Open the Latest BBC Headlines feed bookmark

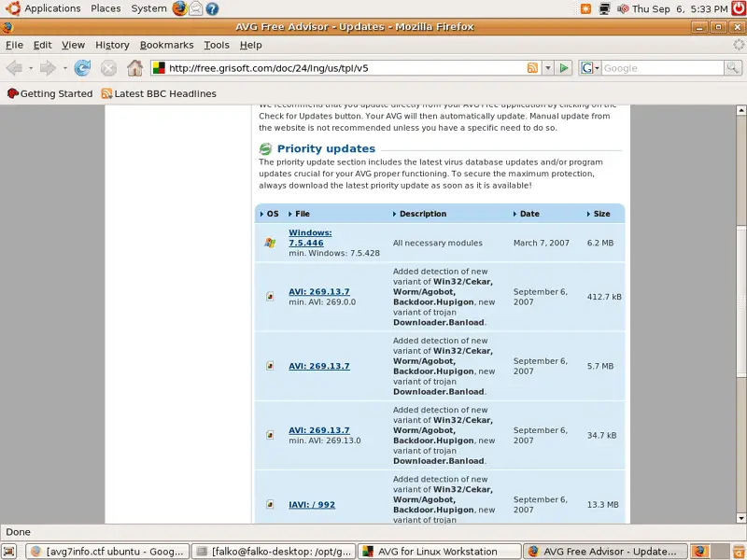[159, 94]
